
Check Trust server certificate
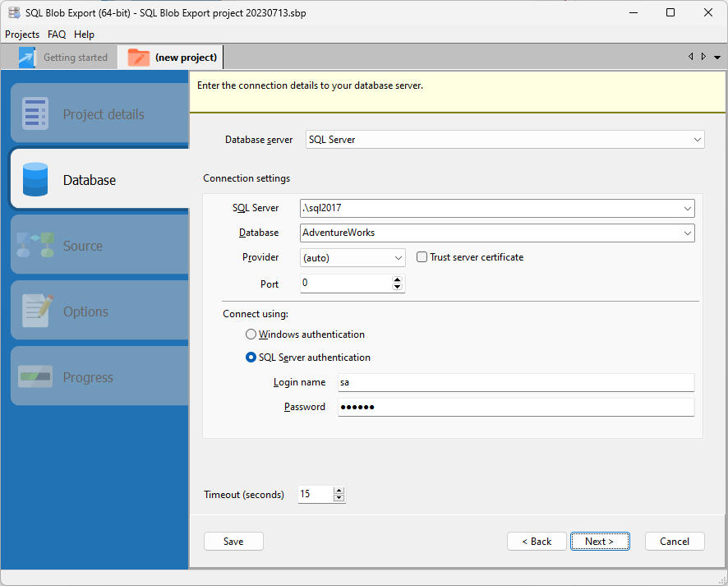point(422,256)
